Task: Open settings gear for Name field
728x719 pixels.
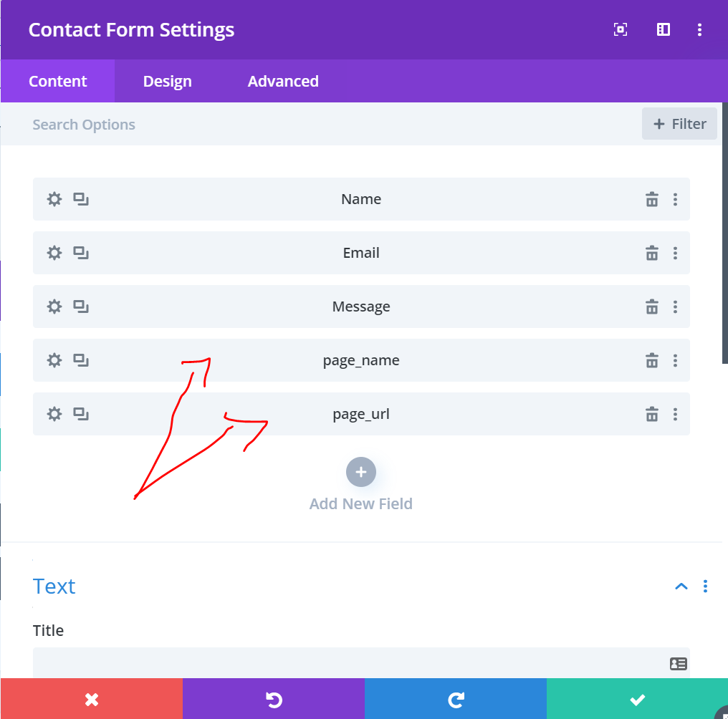Action: point(54,199)
